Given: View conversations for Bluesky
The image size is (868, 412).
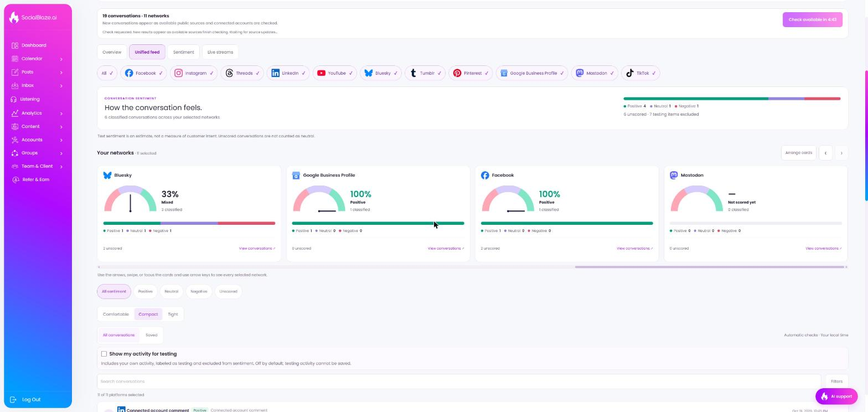Looking at the screenshot, I should click(257, 249).
